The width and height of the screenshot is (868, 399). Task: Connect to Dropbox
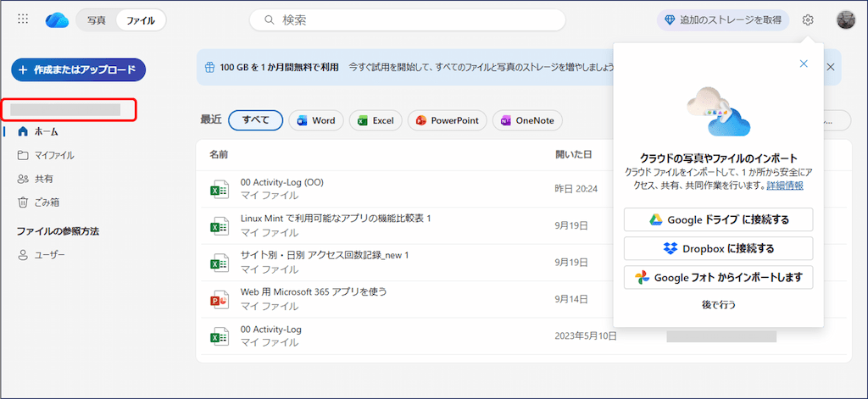tap(719, 248)
